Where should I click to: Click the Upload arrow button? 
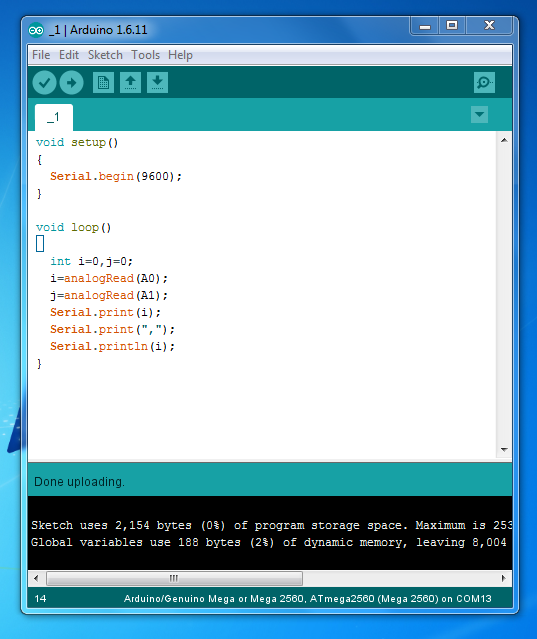(72, 83)
